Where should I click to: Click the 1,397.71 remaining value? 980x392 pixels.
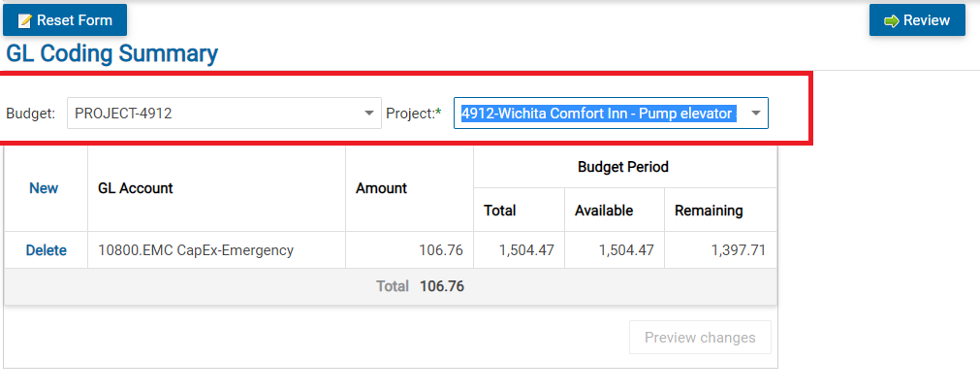tap(738, 250)
